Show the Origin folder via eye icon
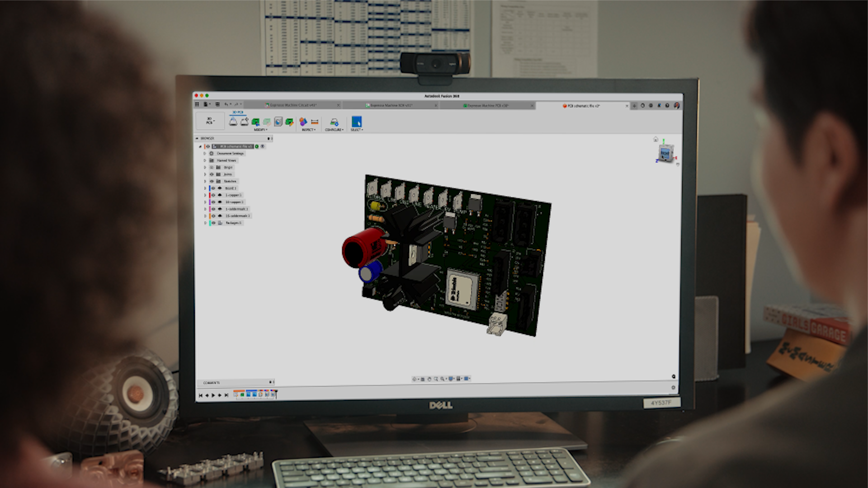Viewport: 868px width, 488px height. coord(212,167)
